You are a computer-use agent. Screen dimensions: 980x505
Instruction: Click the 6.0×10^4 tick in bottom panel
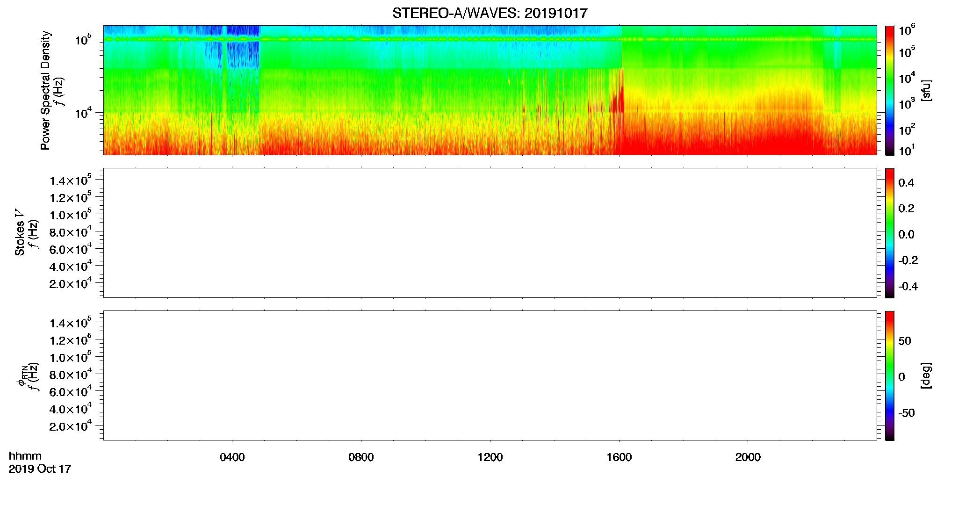click(x=71, y=391)
